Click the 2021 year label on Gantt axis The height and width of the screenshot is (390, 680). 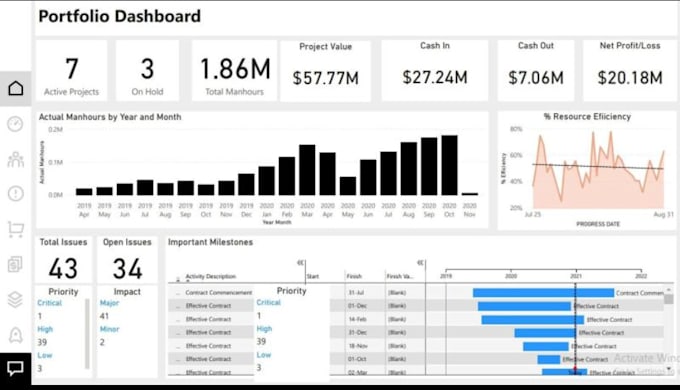(576, 276)
